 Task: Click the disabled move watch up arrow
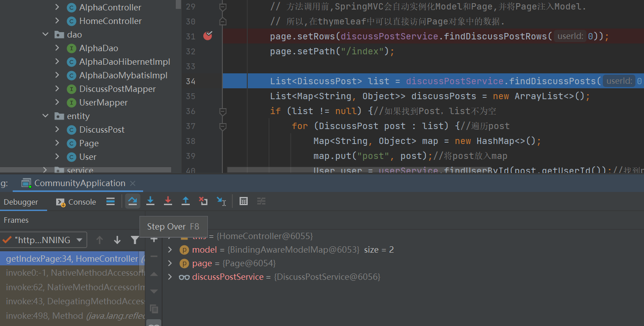pyautogui.click(x=154, y=274)
